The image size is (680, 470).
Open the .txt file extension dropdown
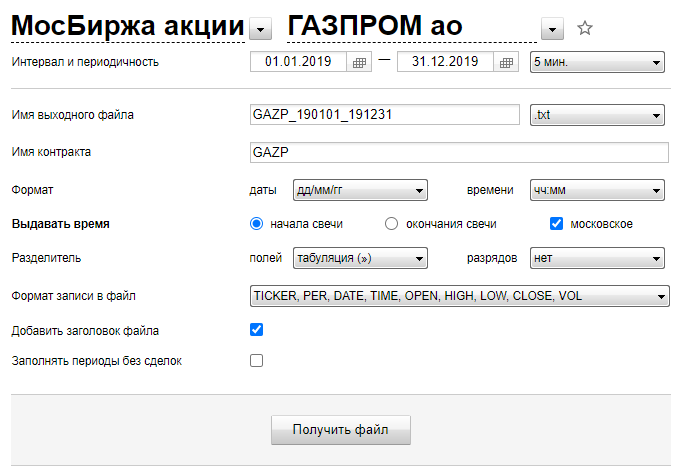[x=597, y=115]
